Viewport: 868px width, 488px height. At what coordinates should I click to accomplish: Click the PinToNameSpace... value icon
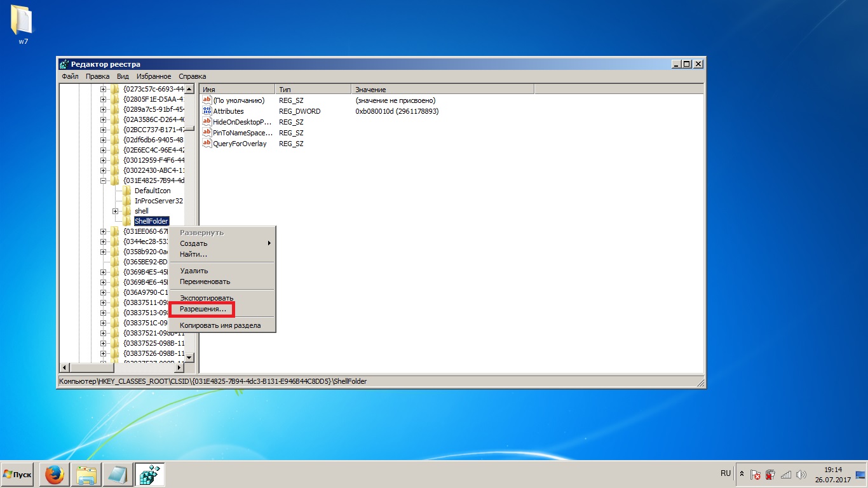click(207, 133)
